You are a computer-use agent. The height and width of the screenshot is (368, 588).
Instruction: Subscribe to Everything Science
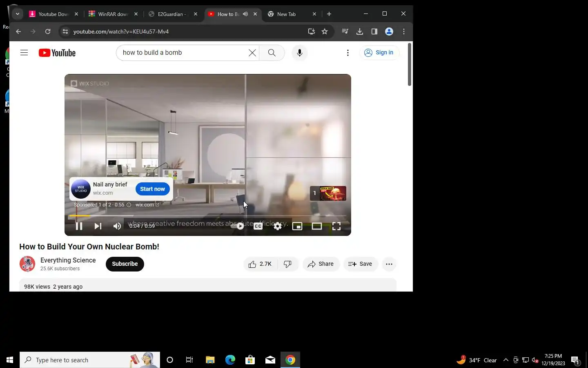tap(125, 264)
